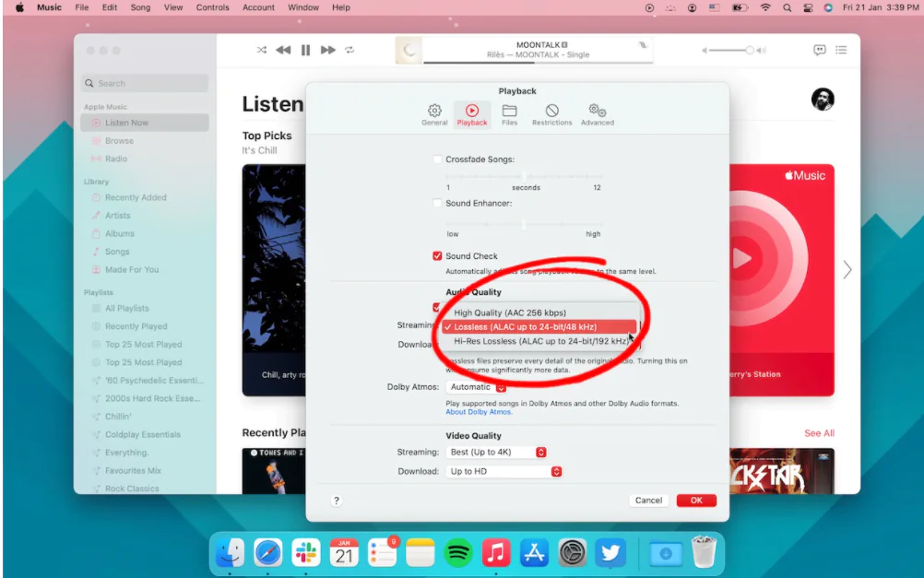Image resolution: width=924 pixels, height=578 pixels.
Task: Confirm settings with the OK button
Action: (x=696, y=501)
